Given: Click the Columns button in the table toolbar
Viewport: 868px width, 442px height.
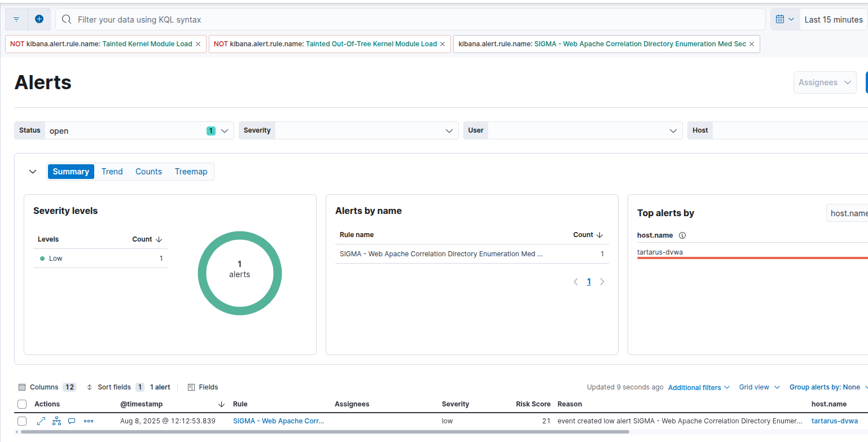Looking at the screenshot, I should (44, 387).
